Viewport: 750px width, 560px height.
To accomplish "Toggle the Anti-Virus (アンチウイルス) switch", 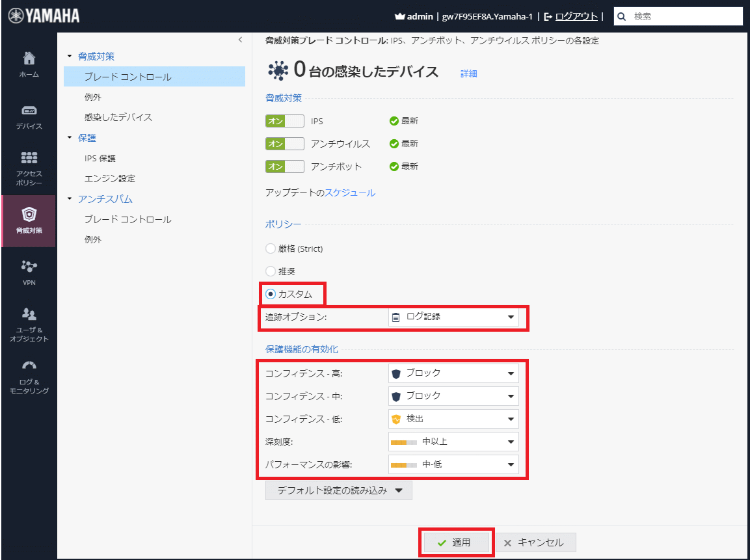I will (x=285, y=144).
